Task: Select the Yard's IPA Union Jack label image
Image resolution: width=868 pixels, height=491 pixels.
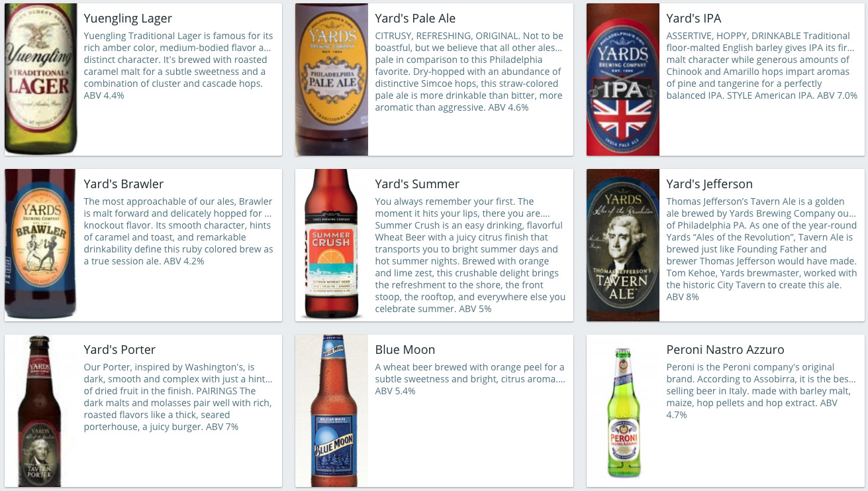Action: coord(622,79)
